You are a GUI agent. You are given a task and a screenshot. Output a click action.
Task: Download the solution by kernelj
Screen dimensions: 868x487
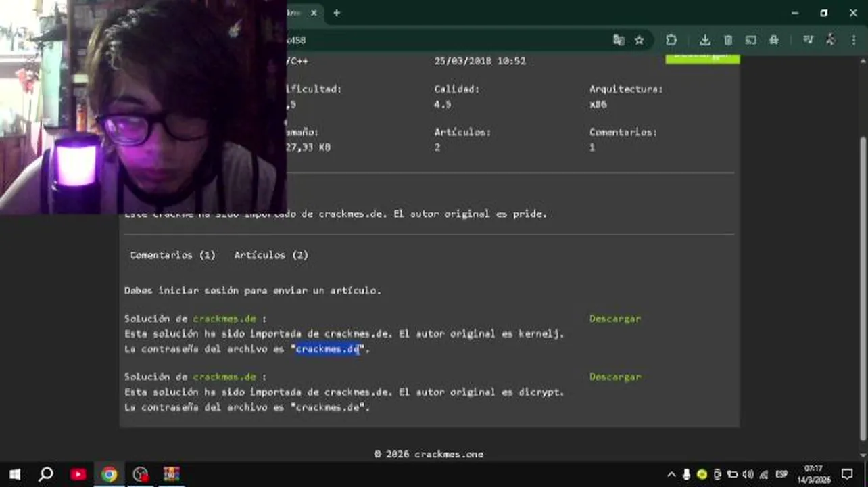(x=614, y=319)
